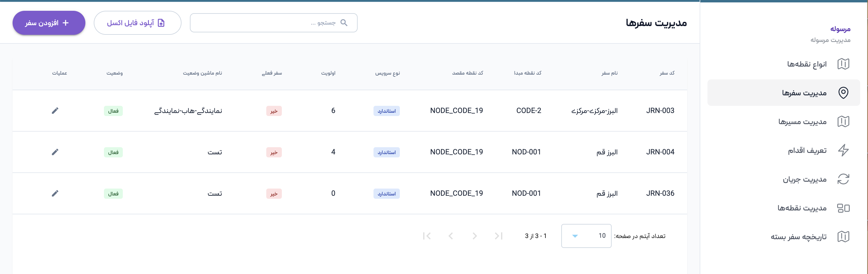Click the grid layout icon for مدیریت نقطه‌ها

843,208
